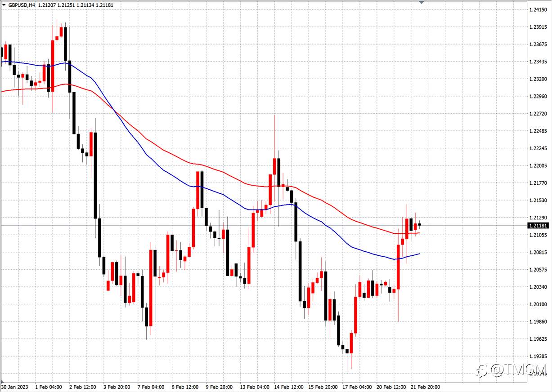Click the 1.23915 price axis label
The image size is (552, 392).
[538, 27]
